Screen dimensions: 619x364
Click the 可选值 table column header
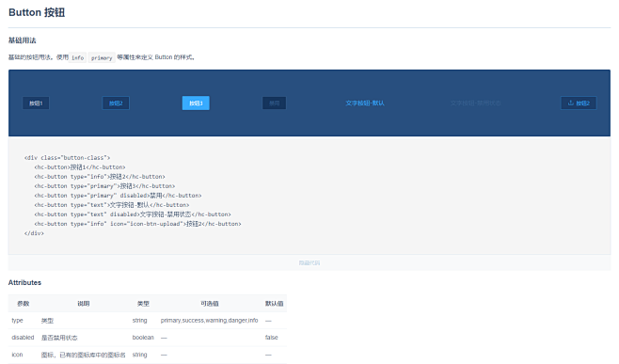(x=209, y=304)
